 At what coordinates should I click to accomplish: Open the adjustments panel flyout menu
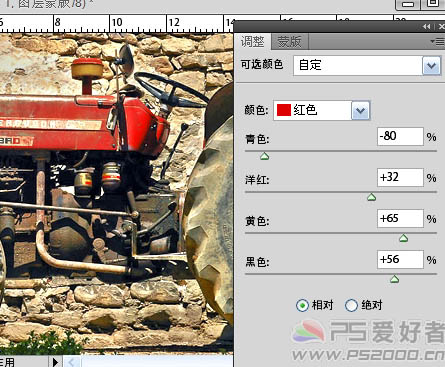(x=437, y=42)
